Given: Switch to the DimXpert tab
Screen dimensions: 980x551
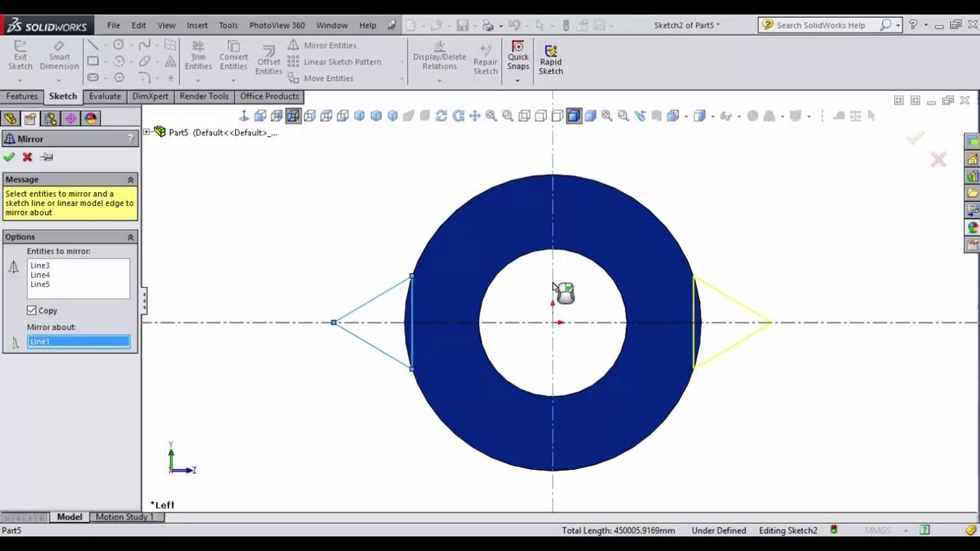Looking at the screenshot, I should click(150, 96).
